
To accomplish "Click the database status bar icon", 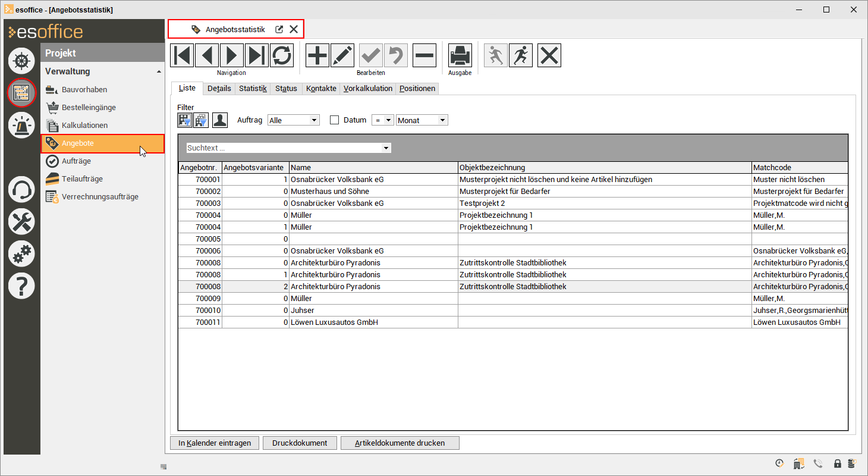I will click(852, 464).
